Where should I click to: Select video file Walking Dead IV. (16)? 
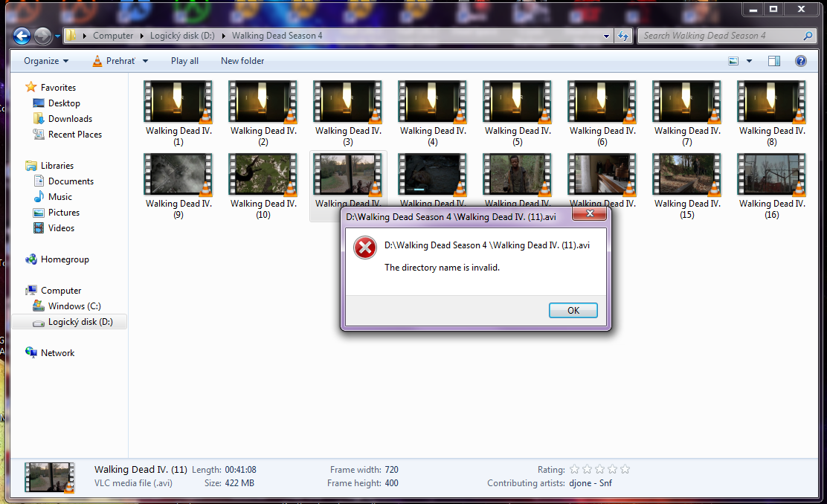point(772,186)
